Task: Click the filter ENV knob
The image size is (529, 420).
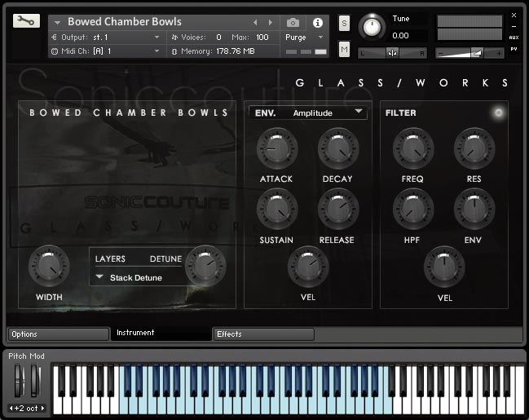Action: coord(474,210)
